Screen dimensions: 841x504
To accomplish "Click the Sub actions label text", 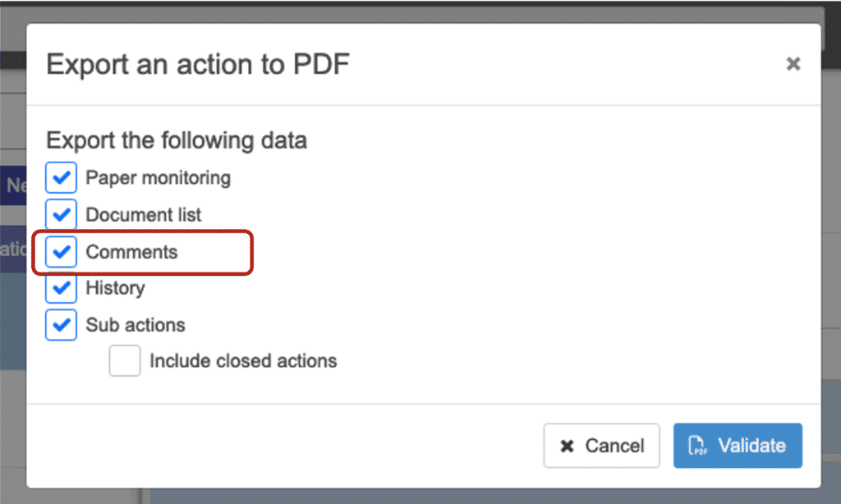I will [x=136, y=325].
